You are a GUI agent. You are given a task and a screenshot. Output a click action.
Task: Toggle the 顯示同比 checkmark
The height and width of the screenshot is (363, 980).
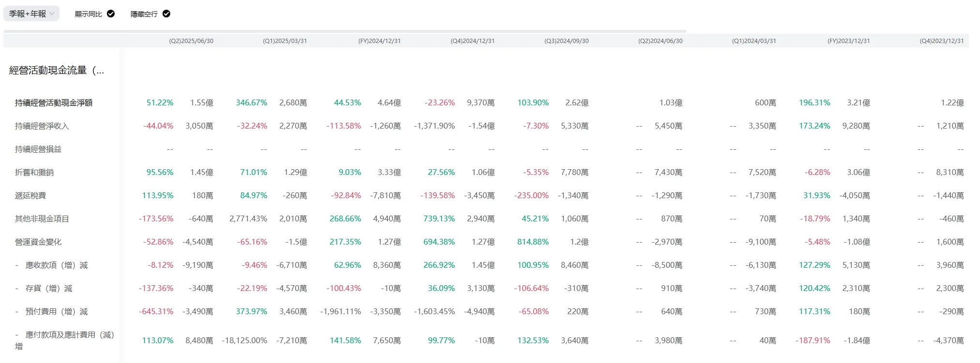111,14
